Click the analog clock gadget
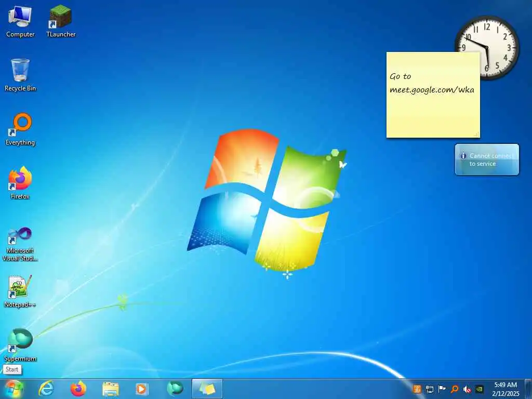Image resolution: width=532 pixels, height=399 pixels. pos(487,47)
